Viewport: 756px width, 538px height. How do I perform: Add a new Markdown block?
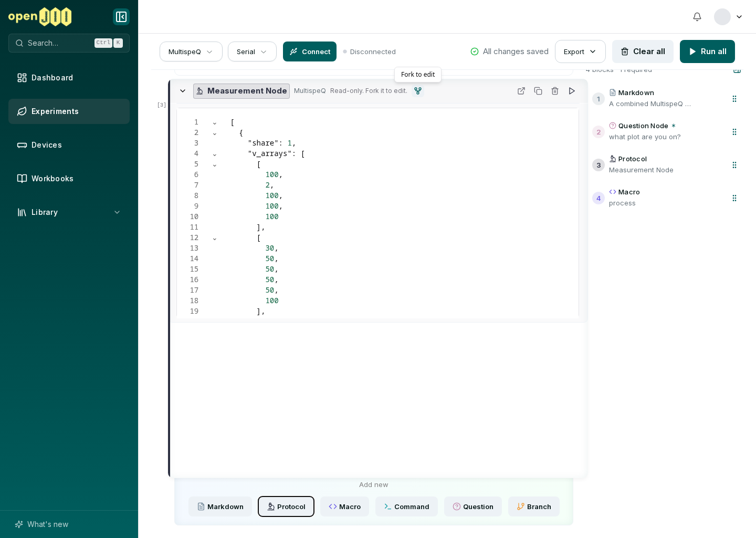click(220, 506)
